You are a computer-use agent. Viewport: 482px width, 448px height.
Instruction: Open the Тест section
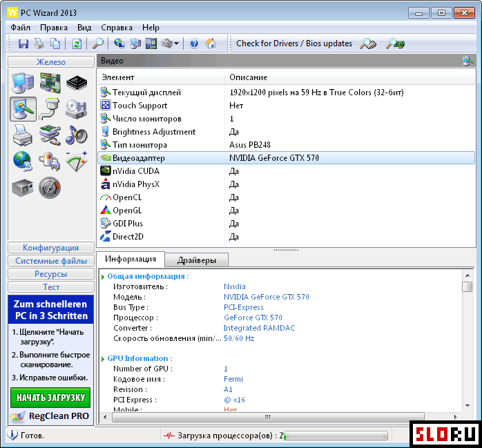(x=51, y=287)
